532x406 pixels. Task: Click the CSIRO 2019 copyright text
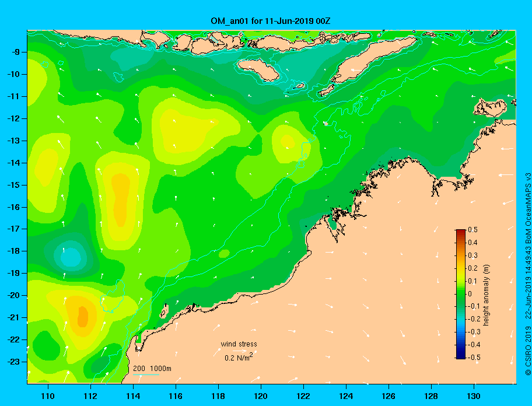tap(528, 351)
